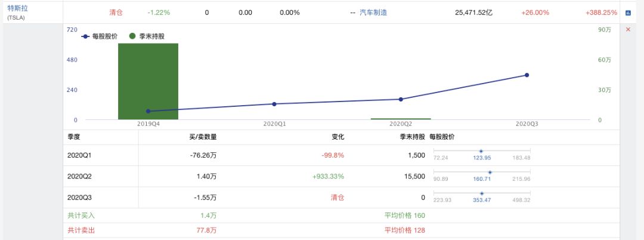Viewport: 644px width, 240px height.
Task: Close the chart panel with red X
Action: [627, 30]
